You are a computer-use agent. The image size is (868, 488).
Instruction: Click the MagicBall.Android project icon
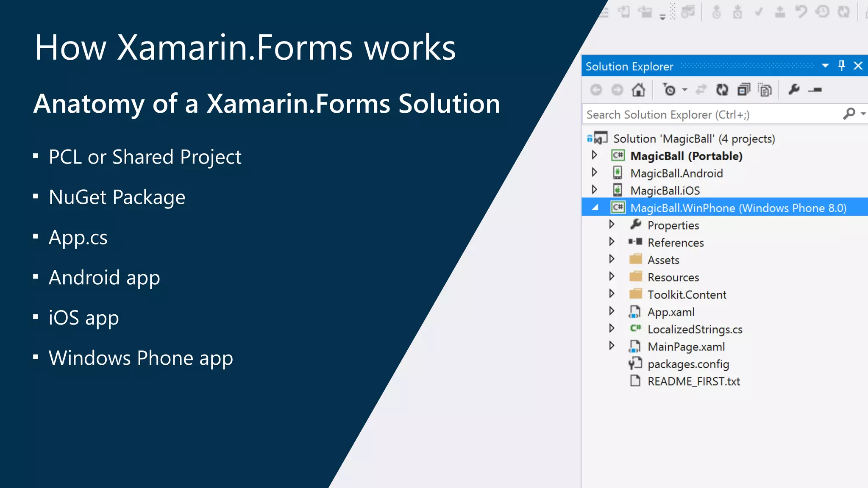point(618,172)
